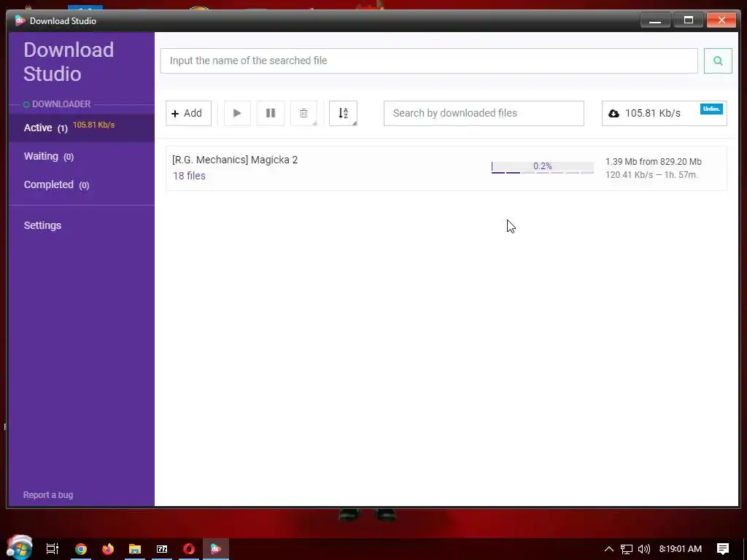The width and height of the screenshot is (747, 560).
Task: Click the volume speaker tray icon
Action: [x=643, y=549]
